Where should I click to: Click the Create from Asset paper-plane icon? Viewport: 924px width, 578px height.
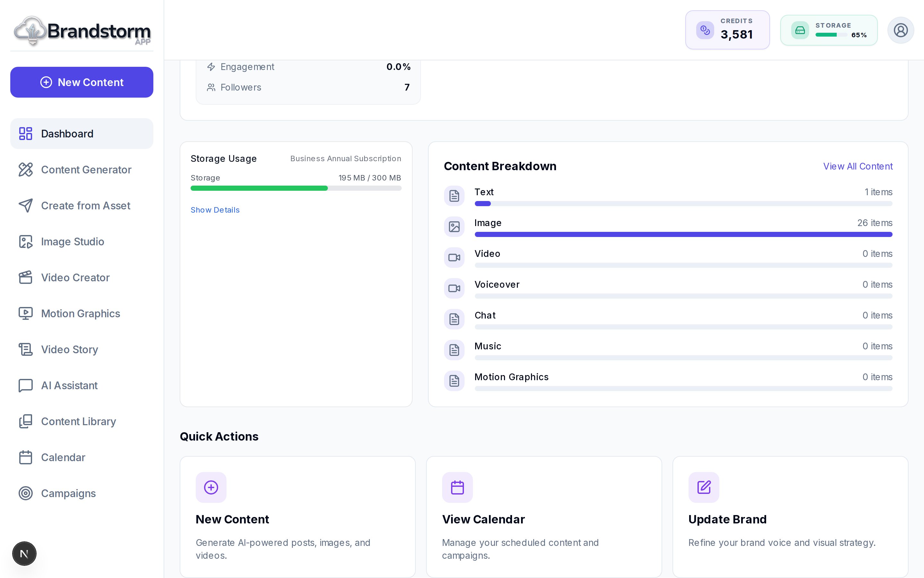coord(26,206)
